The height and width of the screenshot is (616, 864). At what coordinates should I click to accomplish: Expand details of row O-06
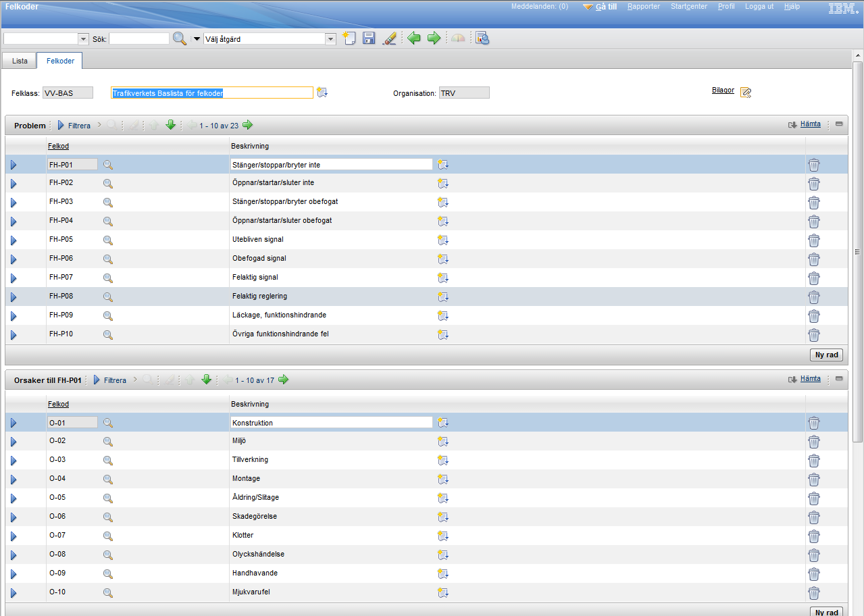tap(14, 517)
